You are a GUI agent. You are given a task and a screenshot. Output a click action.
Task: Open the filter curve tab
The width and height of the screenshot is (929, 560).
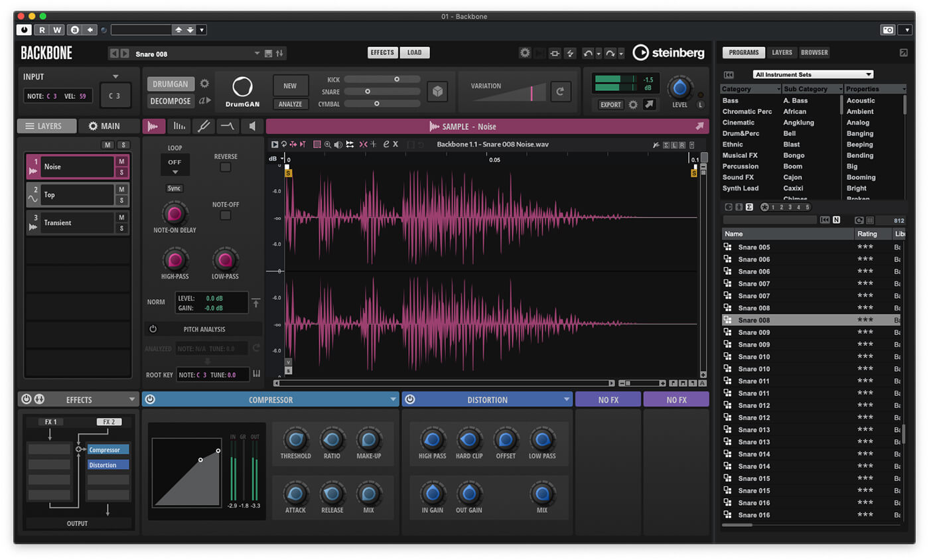tap(228, 126)
